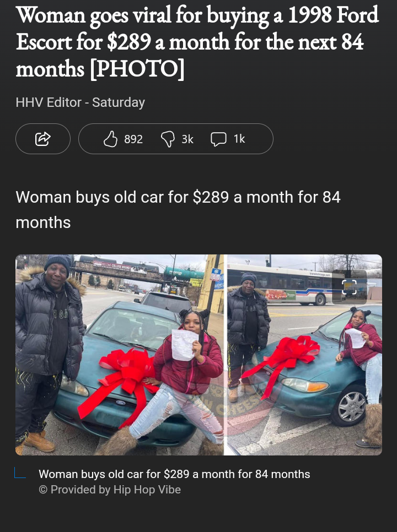
Task: Click the visual search icon on photo
Action: click(349, 287)
